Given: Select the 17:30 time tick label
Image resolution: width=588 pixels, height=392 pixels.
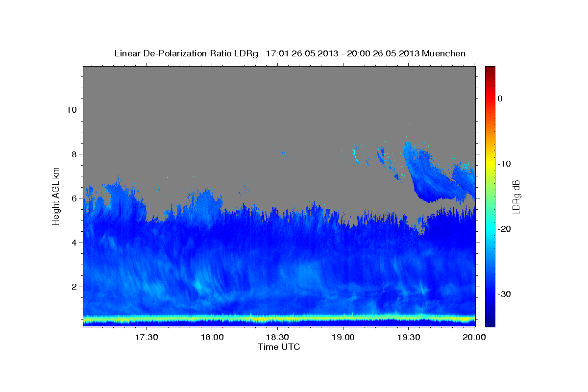Looking at the screenshot, I should coord(147,337).
